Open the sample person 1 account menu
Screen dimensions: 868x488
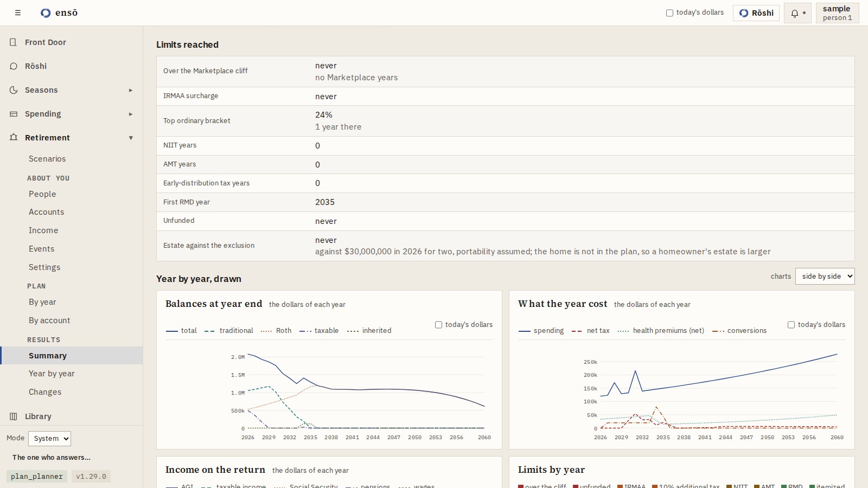pyautogui.click(x=837, y=13)
